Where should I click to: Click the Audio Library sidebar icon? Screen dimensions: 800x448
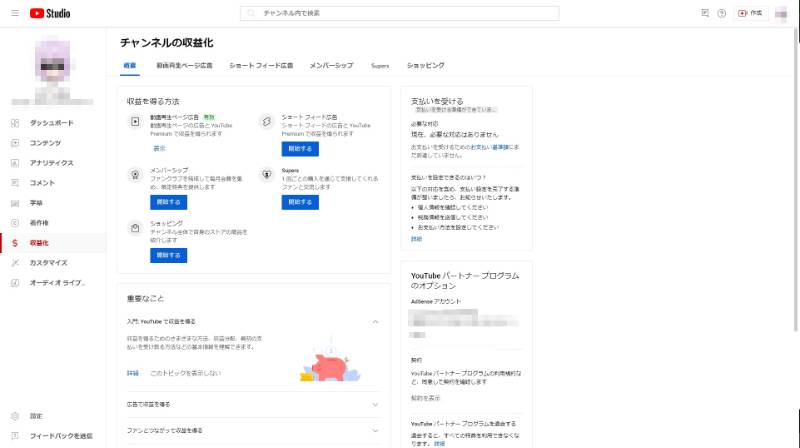15,283
